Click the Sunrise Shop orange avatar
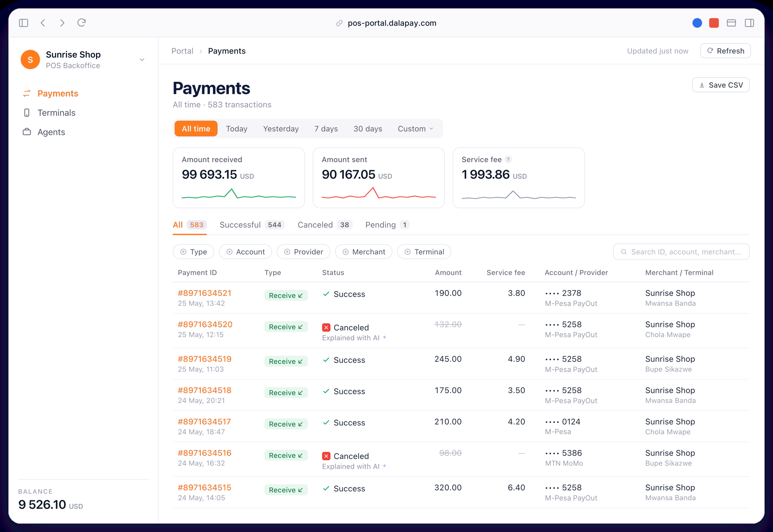773x532 pixels. click(x=30, y=60)
